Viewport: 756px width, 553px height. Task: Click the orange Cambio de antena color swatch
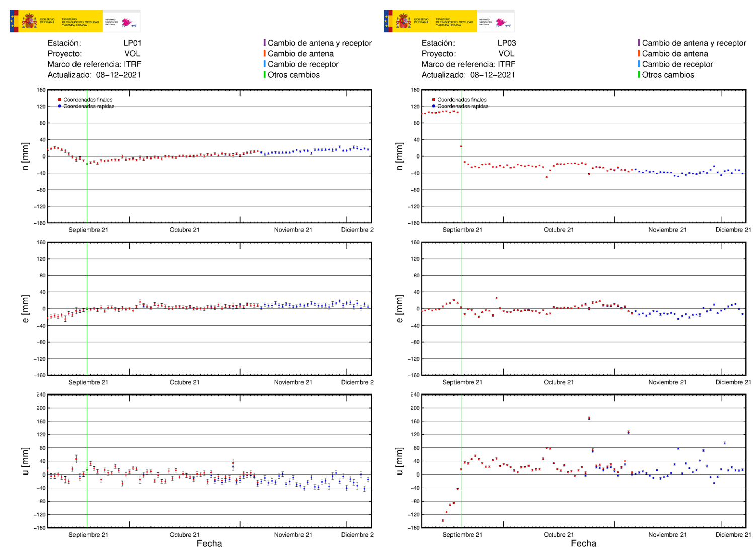(x=265, y=54)
